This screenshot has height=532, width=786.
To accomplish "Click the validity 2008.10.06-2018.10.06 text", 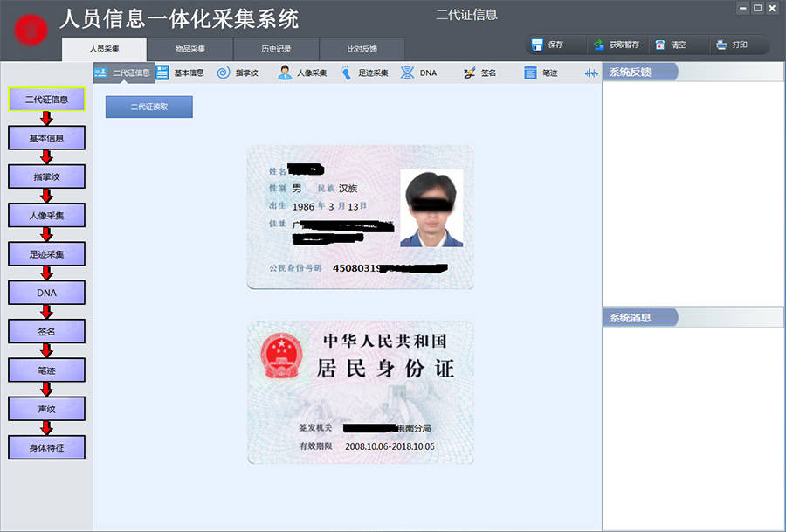I will [x=390, y=446].
